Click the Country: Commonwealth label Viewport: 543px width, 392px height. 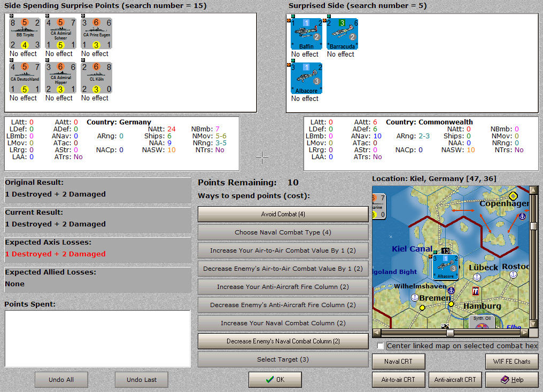(429, 122)
